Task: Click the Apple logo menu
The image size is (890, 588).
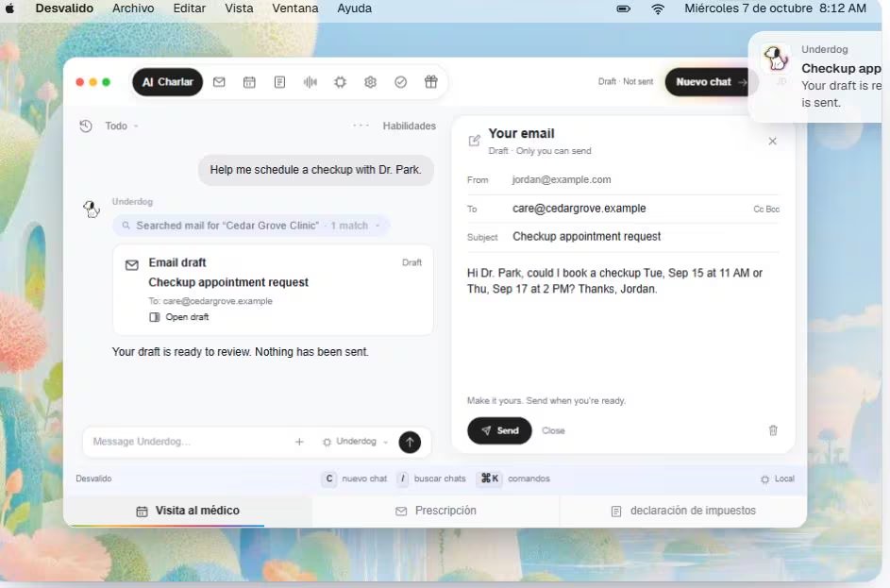Action: pos(9,8)
